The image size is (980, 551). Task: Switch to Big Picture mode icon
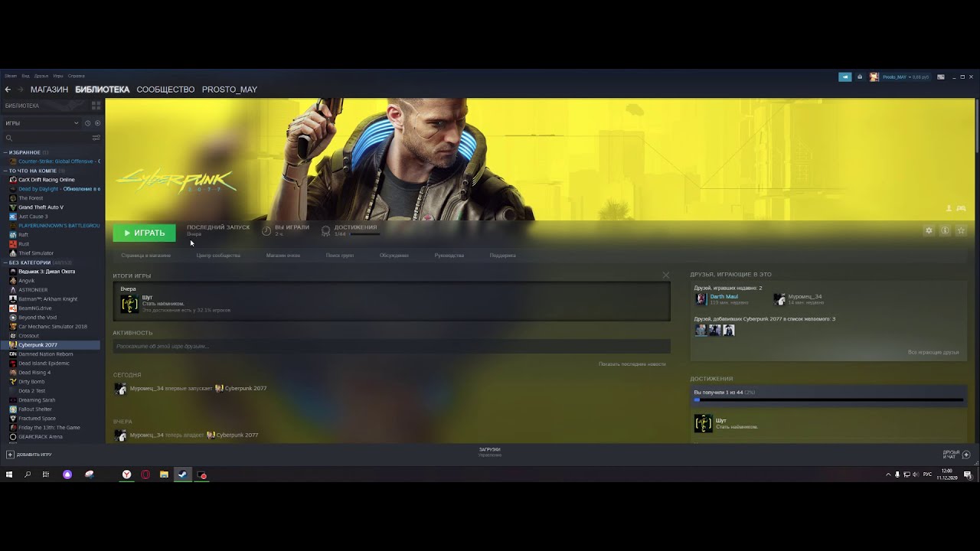point(941,77)
